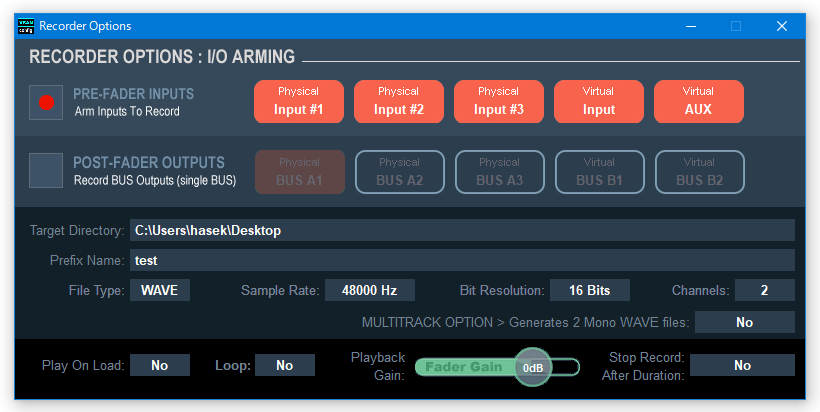Click the 'POST-FADER OUTPUTS' label
This screenshot has height=412, width=820.
click(x=149, y=163)
